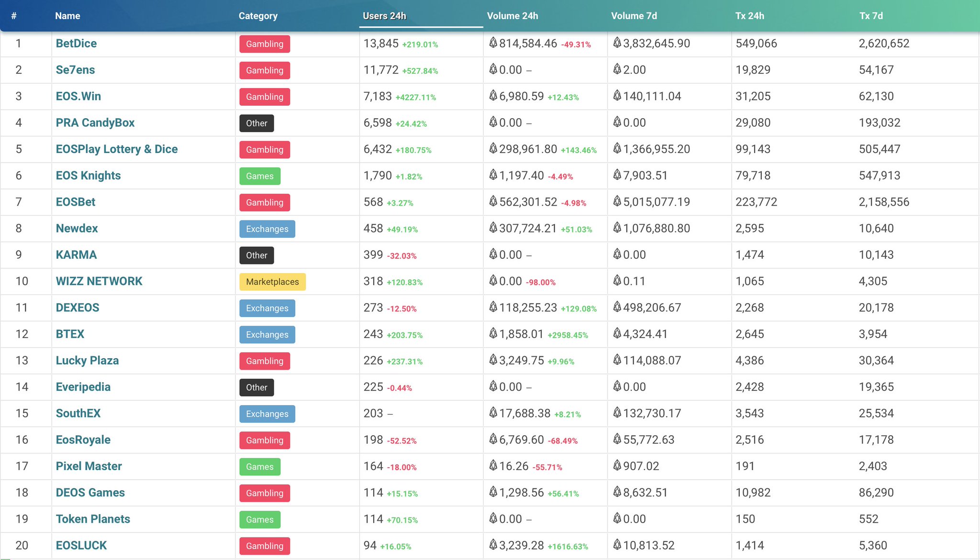Image resolution: width=980 pixels, height=560 pixels.
Task: Select EOS.Win change +4227.11%
Action: (x=416, y=97)
